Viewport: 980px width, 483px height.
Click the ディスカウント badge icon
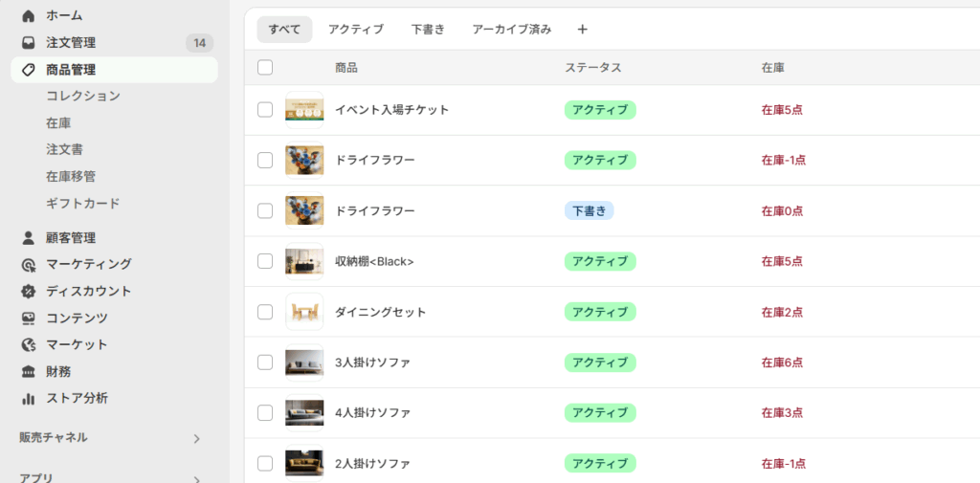pos(29,292)
